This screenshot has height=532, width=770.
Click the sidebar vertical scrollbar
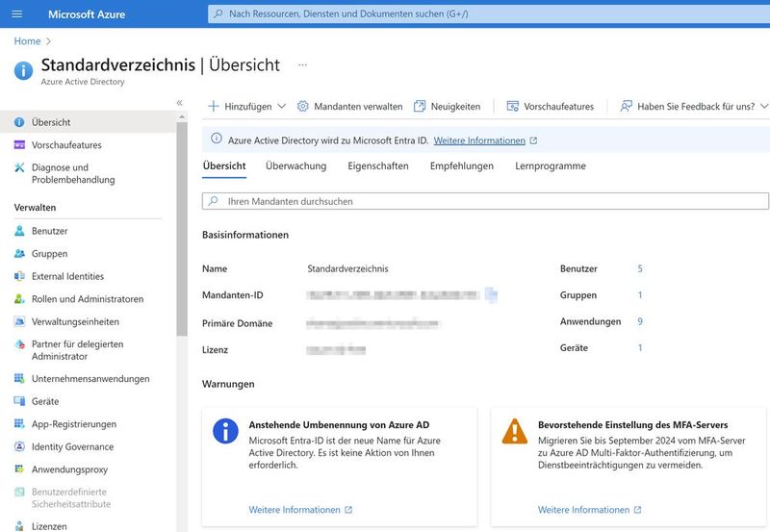[182, 229]
